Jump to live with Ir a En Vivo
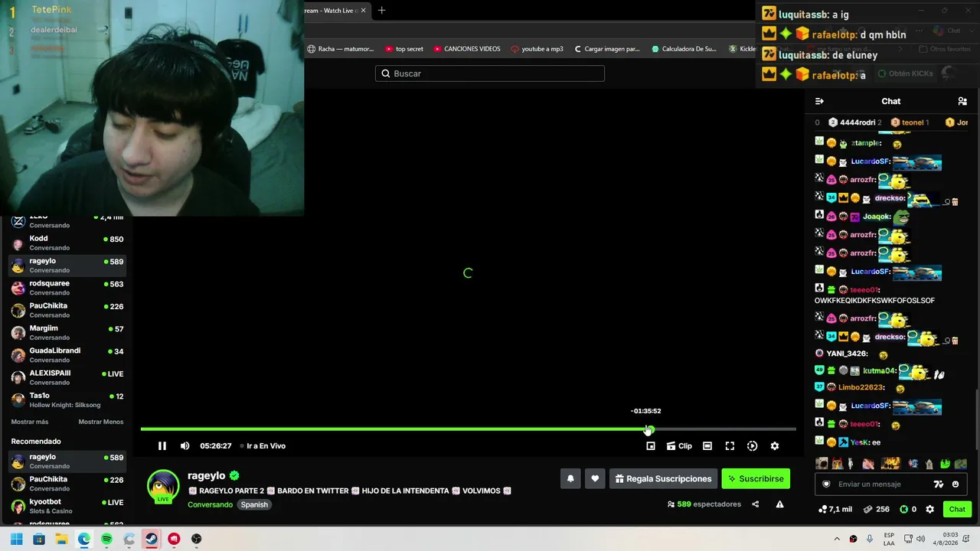Viewport: 980px width, 551px height. (x=263, y=446)
